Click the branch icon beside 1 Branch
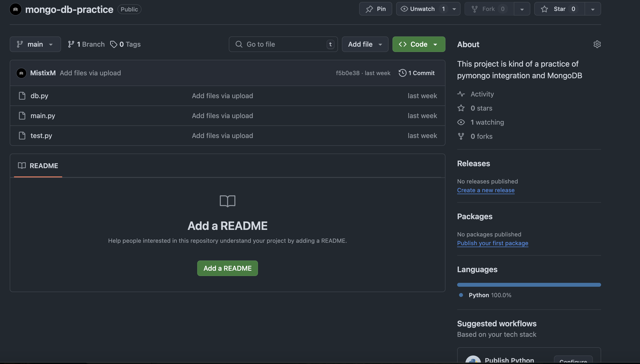640x364 pixels. (71, 44)
